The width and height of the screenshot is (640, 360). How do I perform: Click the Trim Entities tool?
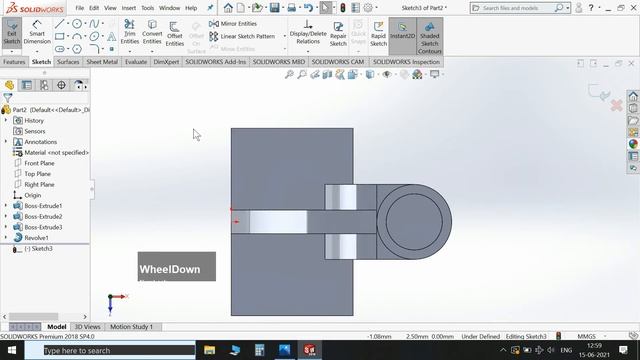click(x=129, y=32)
